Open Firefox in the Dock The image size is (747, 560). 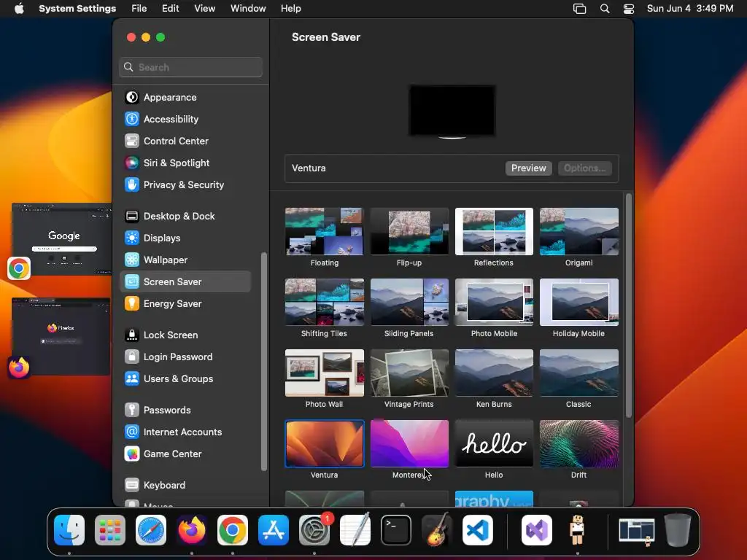(192, 530)
